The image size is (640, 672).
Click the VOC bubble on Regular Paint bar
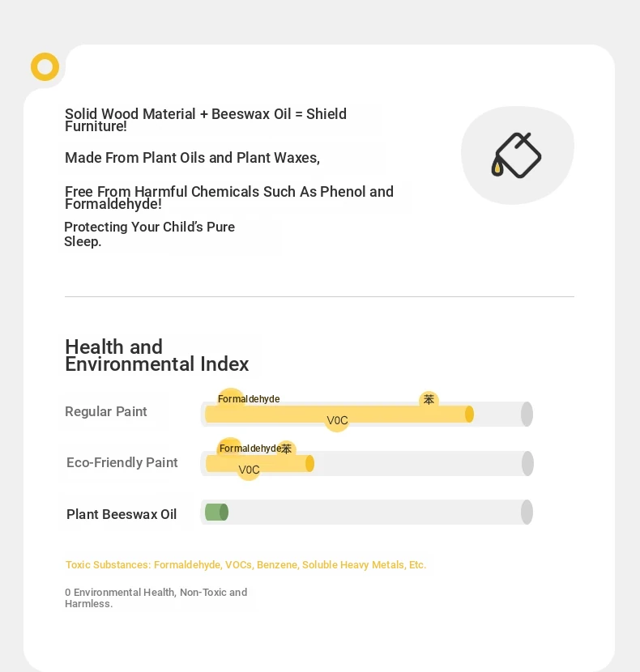[337, 420]
